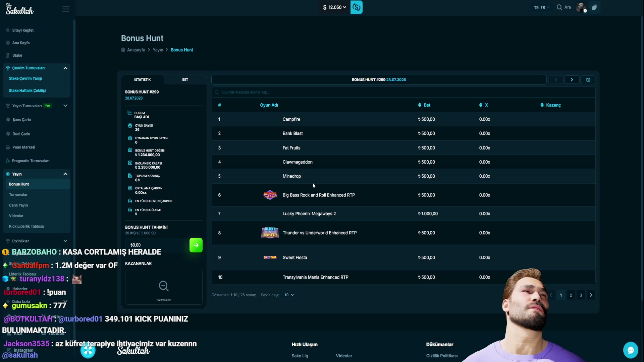Open the calendar icon for bonus hunt dates
This screenshot has height=362, width=644.
(x=588, y=80)
